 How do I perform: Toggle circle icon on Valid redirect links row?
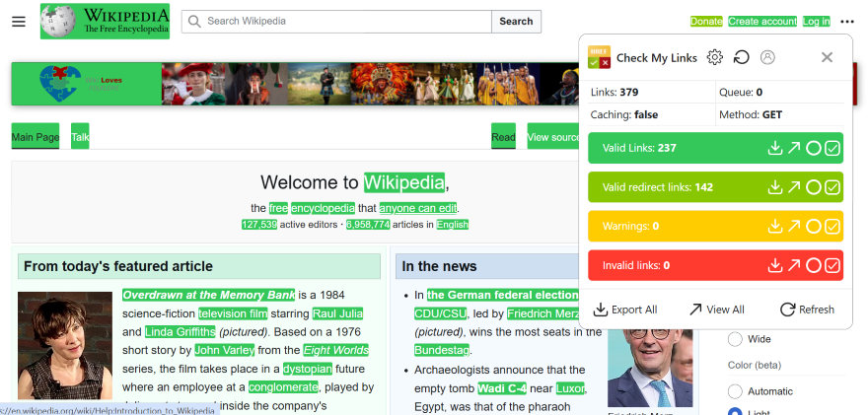813,187
